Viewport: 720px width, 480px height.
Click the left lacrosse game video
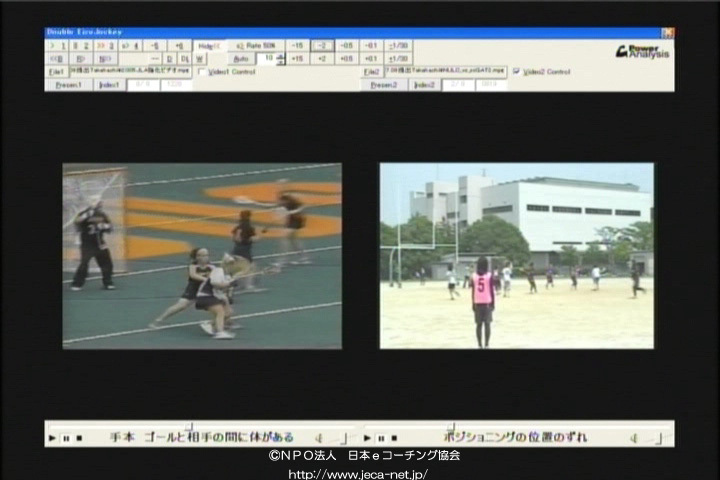pos(202,256)
